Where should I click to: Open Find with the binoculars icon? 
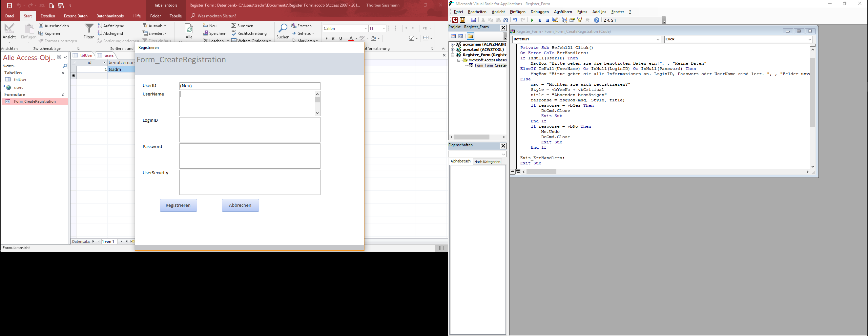tap(506, 20)
